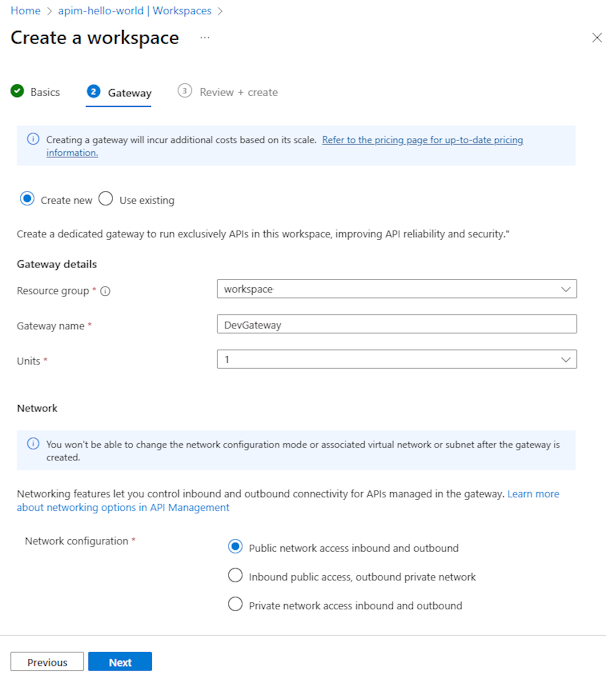Close the Create a workspace pane
The height and width of the screenshot is (675, 606).
pyautogui.click(x=597, y=38)
